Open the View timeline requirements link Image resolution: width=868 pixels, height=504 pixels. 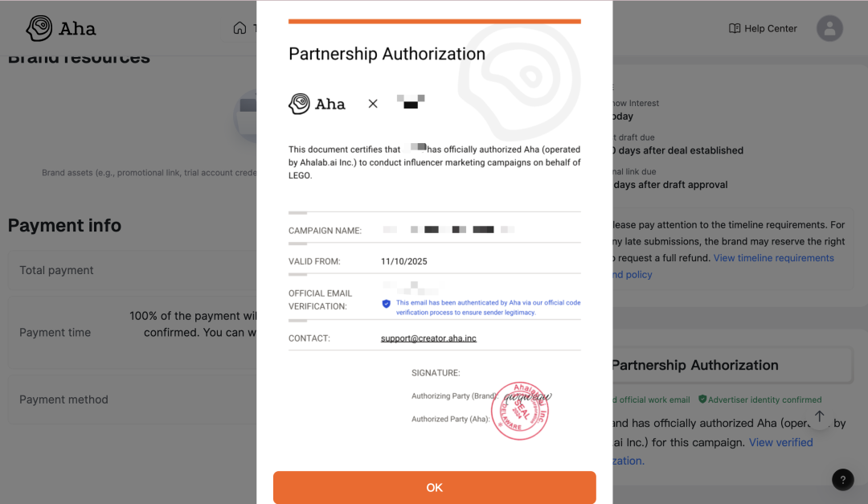pyautogui.click(x=773, y=258)
